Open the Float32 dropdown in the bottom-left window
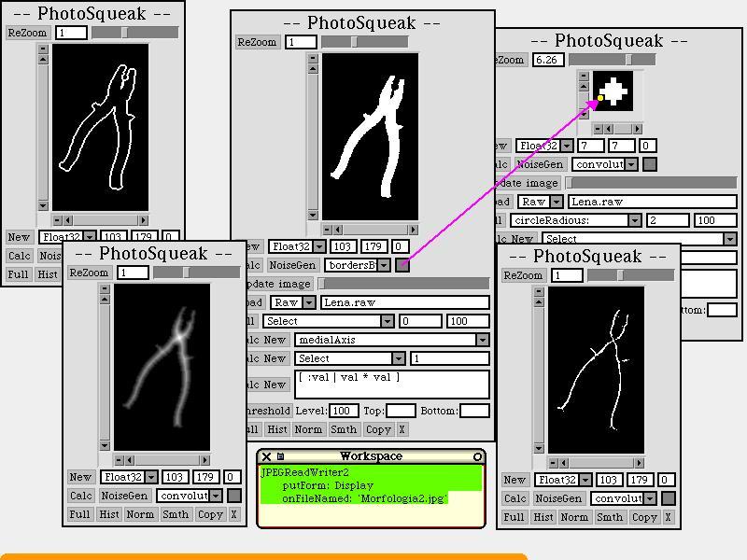The width and height of the screenshot is (747, 560). point(151,477)
